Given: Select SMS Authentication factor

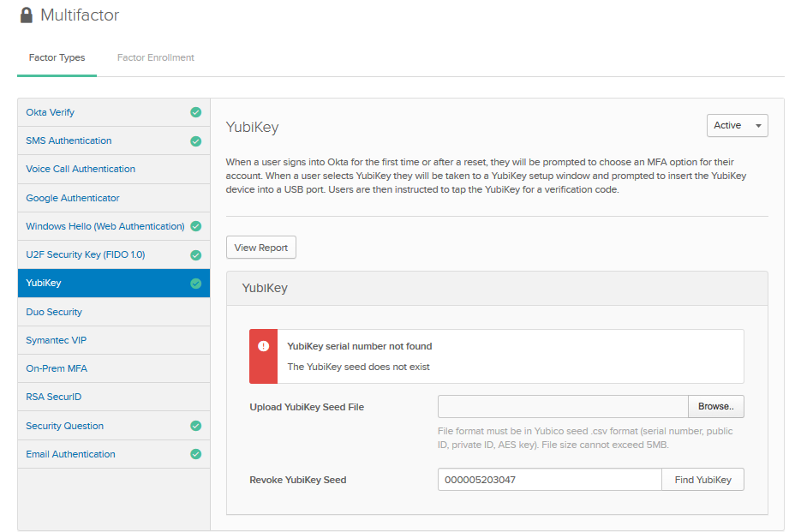Looking at the screenshot, I should 114,141.
